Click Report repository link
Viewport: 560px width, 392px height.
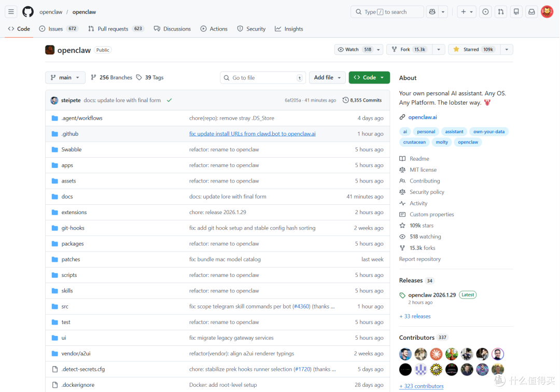419,259
